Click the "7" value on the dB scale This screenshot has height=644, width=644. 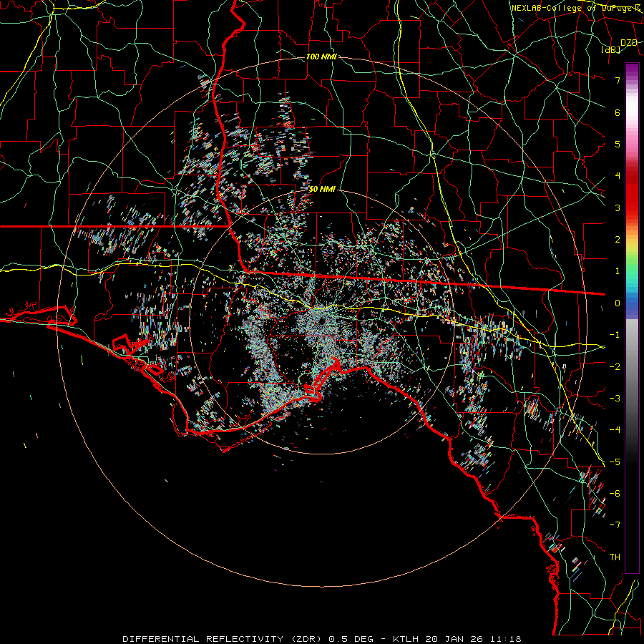pos(618,80)
